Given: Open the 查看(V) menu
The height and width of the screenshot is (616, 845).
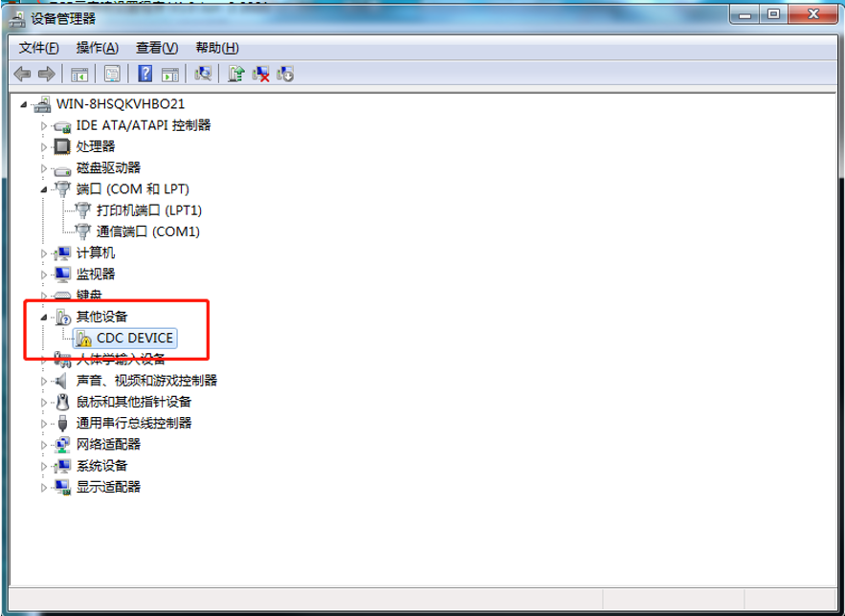Looking at the screenshot, I should pyautogui.click(x=157, y=48).
